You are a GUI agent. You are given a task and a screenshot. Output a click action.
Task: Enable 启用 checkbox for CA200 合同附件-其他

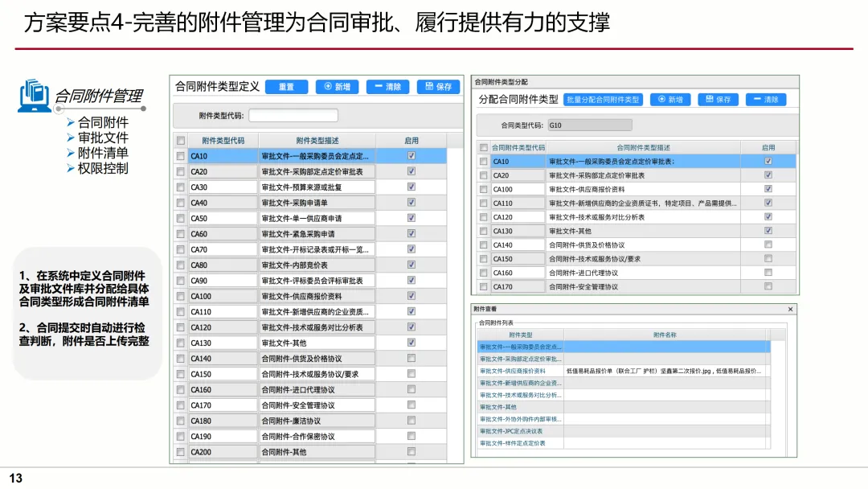(x=411, y=451)
